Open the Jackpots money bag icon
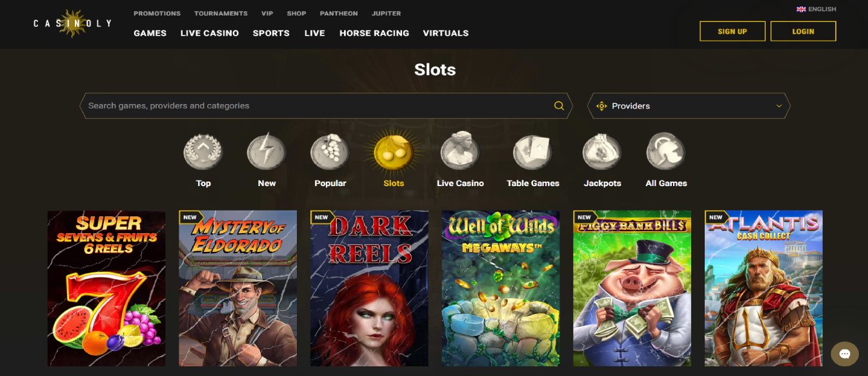The image size is (868, 376). (x=602, y=152)
